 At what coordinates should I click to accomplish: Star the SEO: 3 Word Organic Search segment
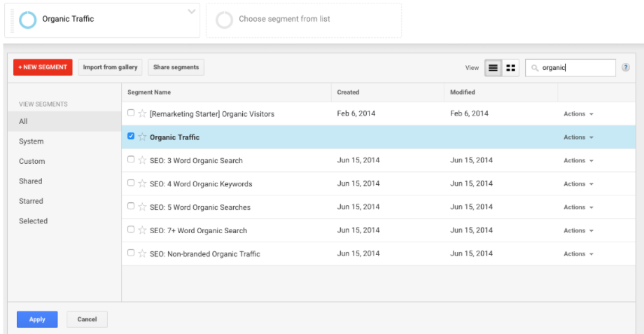pos(142,160)
